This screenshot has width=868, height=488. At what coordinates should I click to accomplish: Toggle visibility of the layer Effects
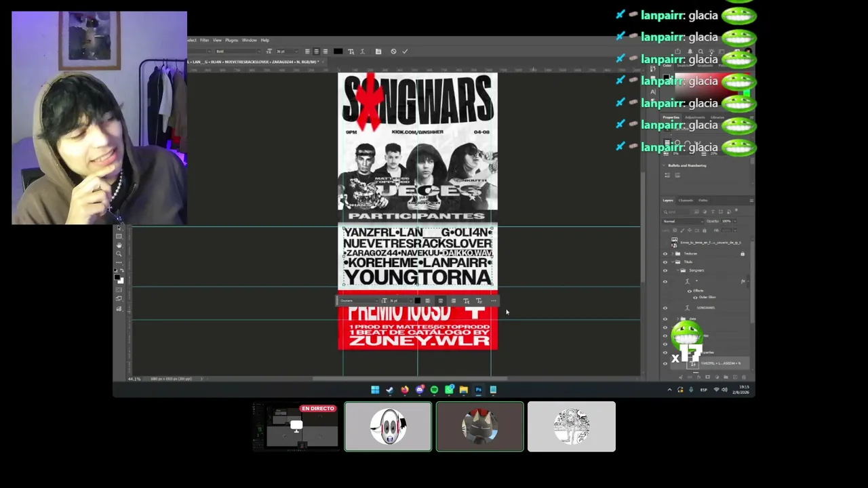[690, 291]
